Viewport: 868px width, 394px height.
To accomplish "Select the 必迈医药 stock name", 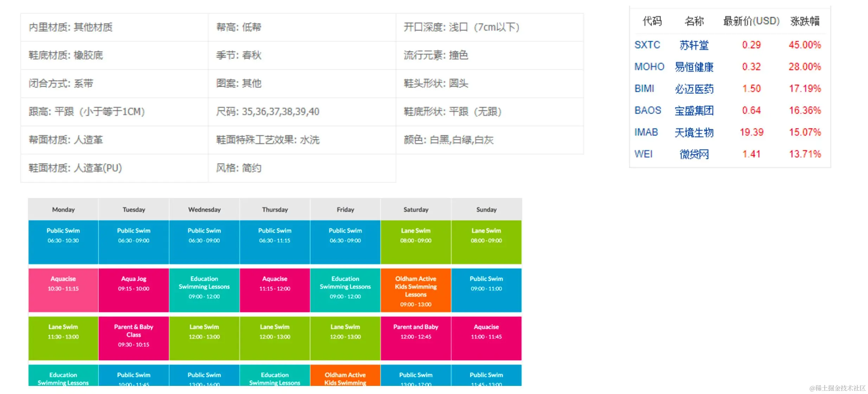I will [694, 89].
